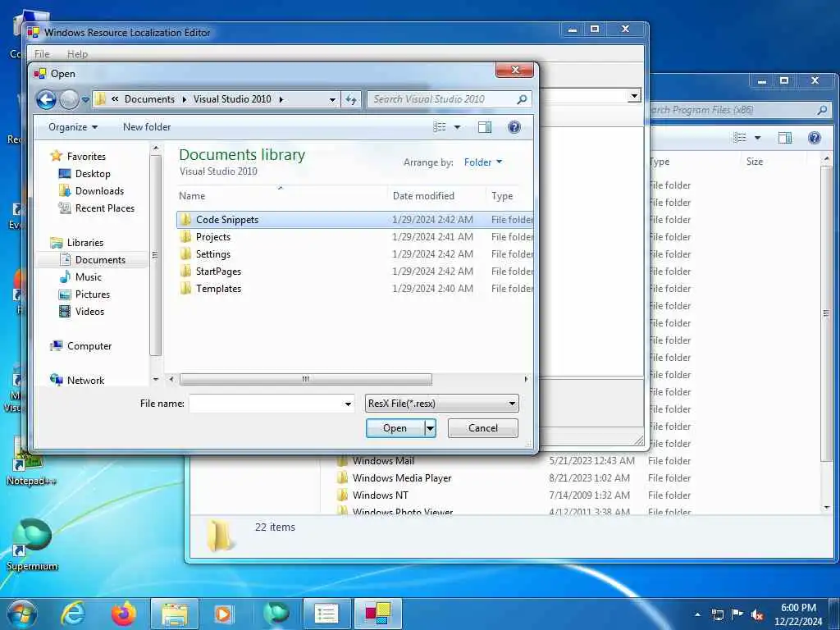Select the Pictures library
Image resolution: width=840 pixels, height=630 pixels.
(x=92, y=294)
